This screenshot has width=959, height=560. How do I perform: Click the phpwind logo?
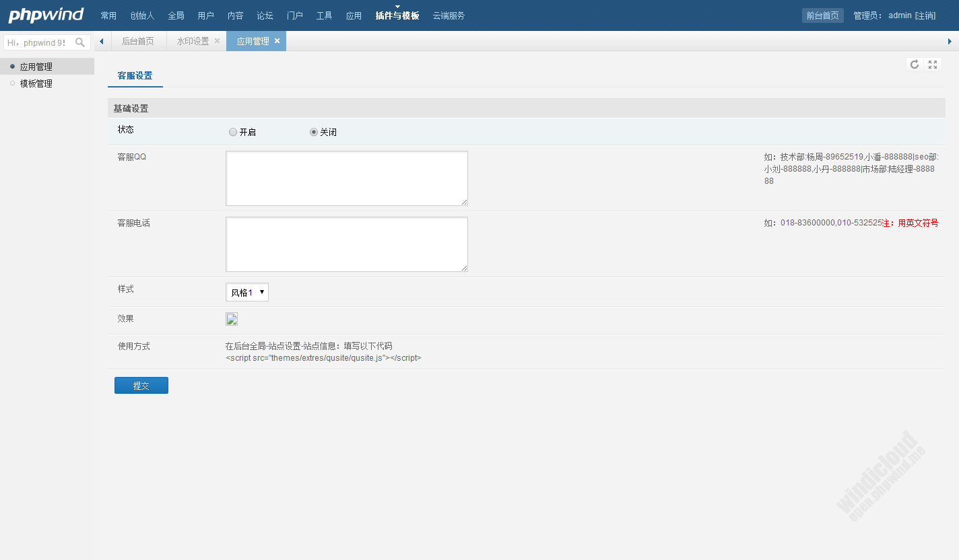point(46,15)
